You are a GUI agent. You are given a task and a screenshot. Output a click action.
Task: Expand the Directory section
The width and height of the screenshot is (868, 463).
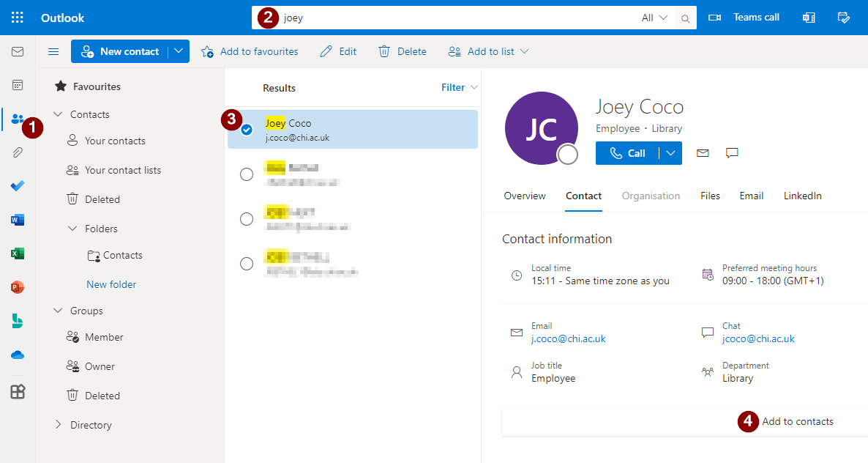click(x=58, y=425)
